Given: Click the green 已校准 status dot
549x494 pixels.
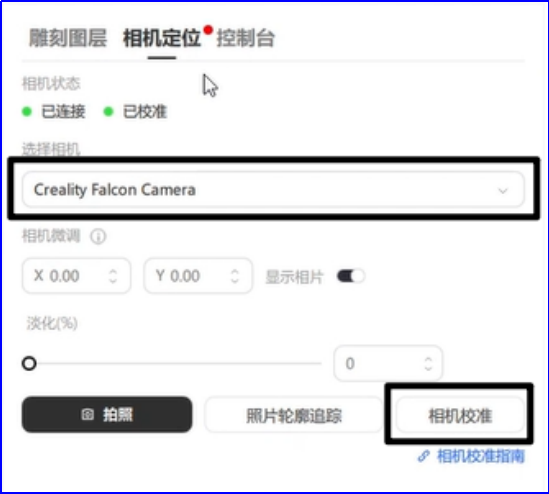Looking at the screenshot, I should [109, 112].
